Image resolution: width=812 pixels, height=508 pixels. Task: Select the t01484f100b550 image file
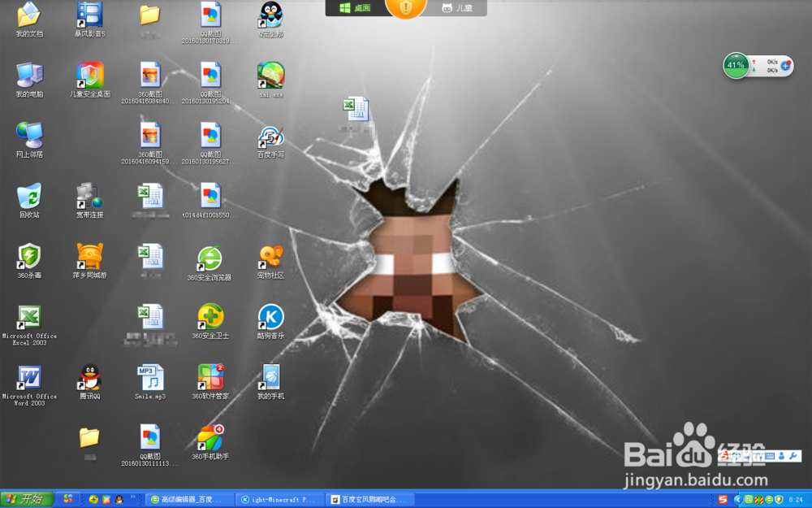click(210, 201)
